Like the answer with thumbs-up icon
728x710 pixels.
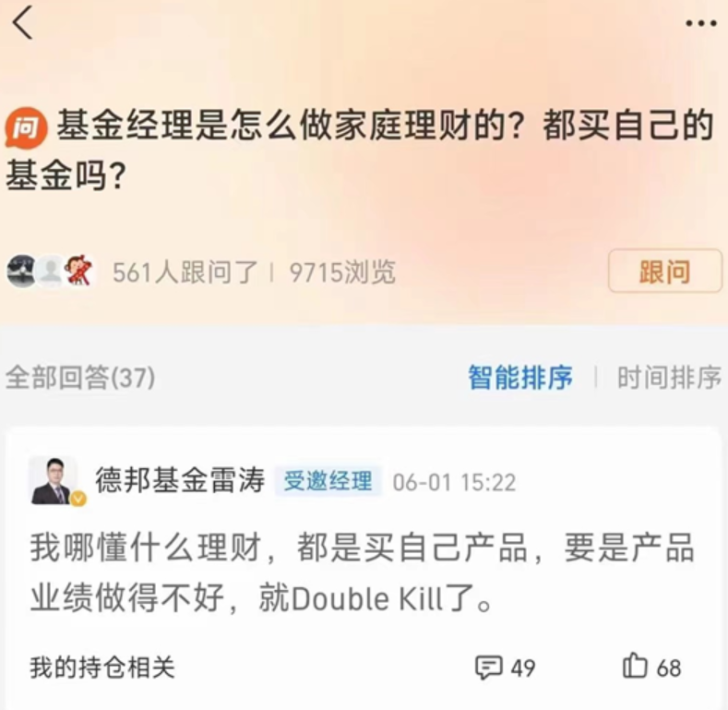[x=635, y=666]
